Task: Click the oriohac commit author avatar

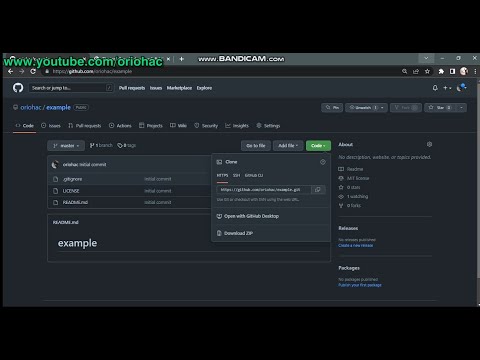Action: 55,164
